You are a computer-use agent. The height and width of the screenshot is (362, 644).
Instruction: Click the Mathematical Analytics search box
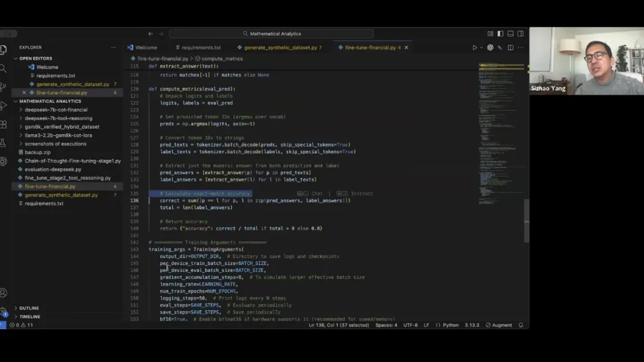272,33
